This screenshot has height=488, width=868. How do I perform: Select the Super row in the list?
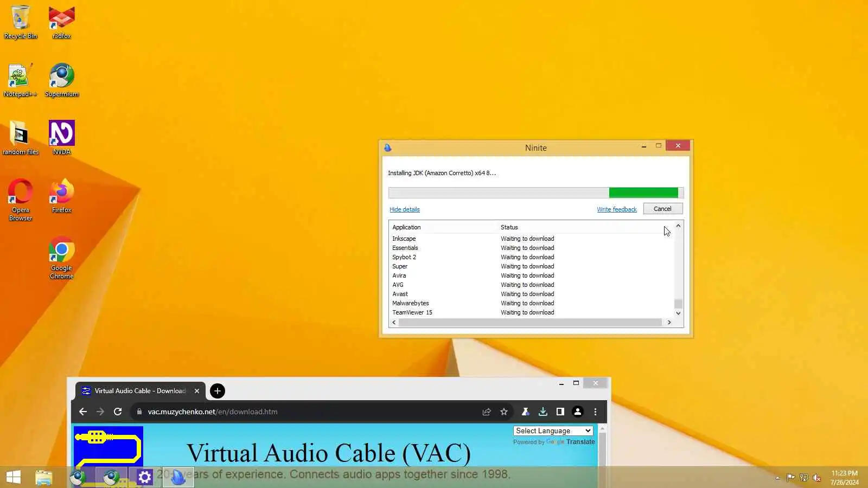coord(532,266)
